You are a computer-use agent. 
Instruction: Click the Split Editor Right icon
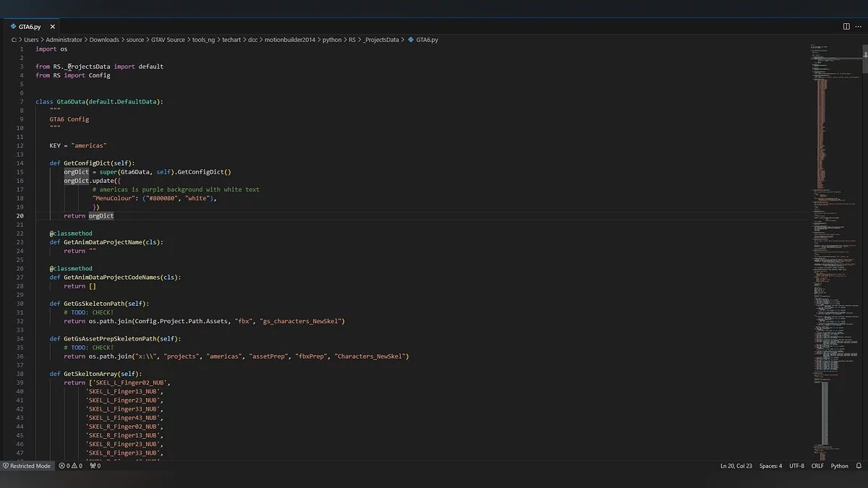pyautogui.click(x=846, y=27)
